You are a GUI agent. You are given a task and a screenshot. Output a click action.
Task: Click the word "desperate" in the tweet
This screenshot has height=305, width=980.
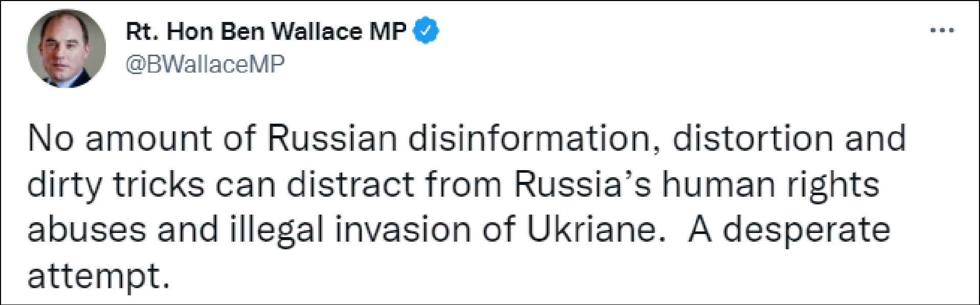[806, 230]
